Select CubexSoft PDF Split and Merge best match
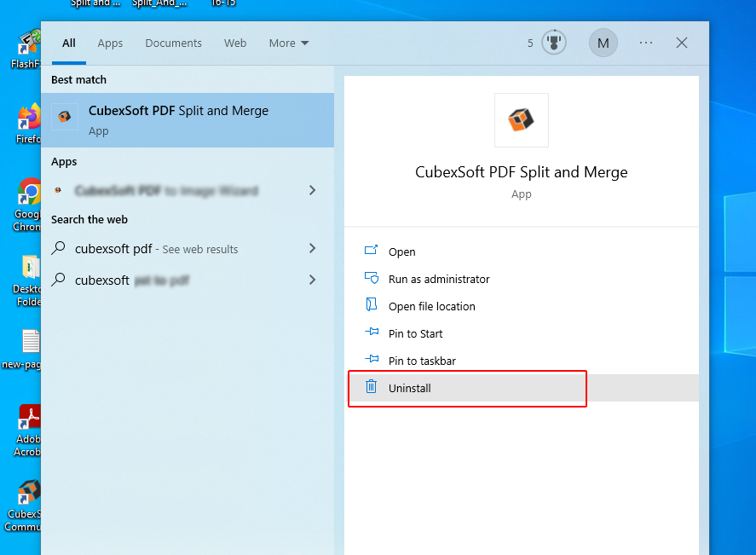 (188, 120)
